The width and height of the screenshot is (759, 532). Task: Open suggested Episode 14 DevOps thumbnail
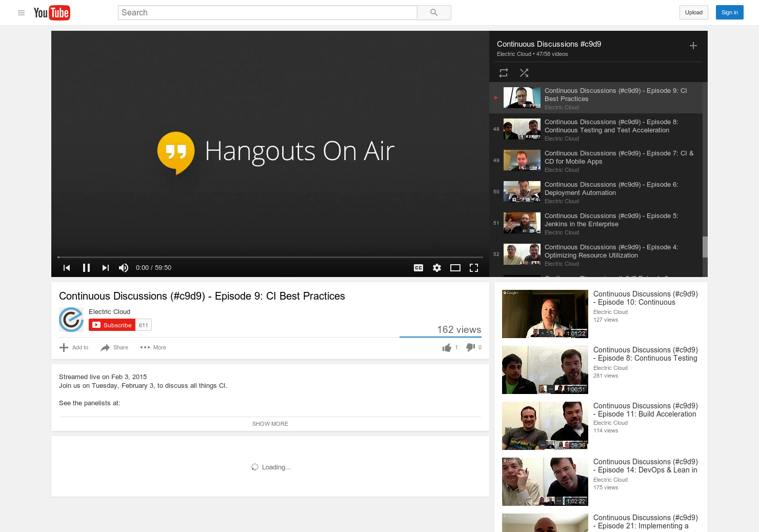[x=545, y=482]
